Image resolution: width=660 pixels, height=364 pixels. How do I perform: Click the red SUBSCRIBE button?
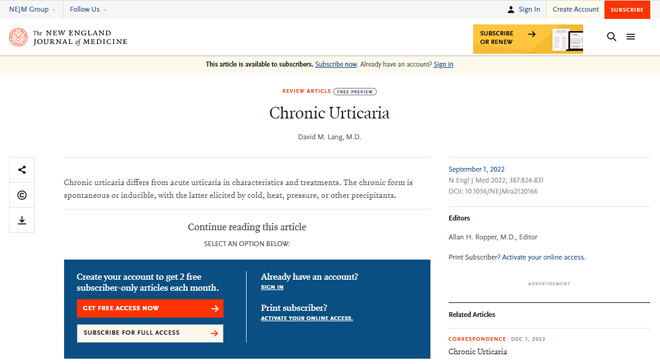(627, 10)
